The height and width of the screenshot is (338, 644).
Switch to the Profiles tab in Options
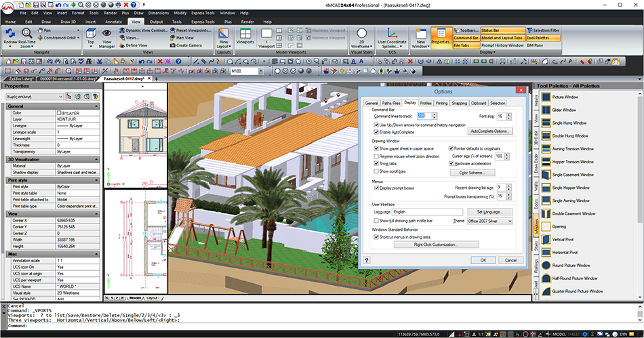pos(426,103)
